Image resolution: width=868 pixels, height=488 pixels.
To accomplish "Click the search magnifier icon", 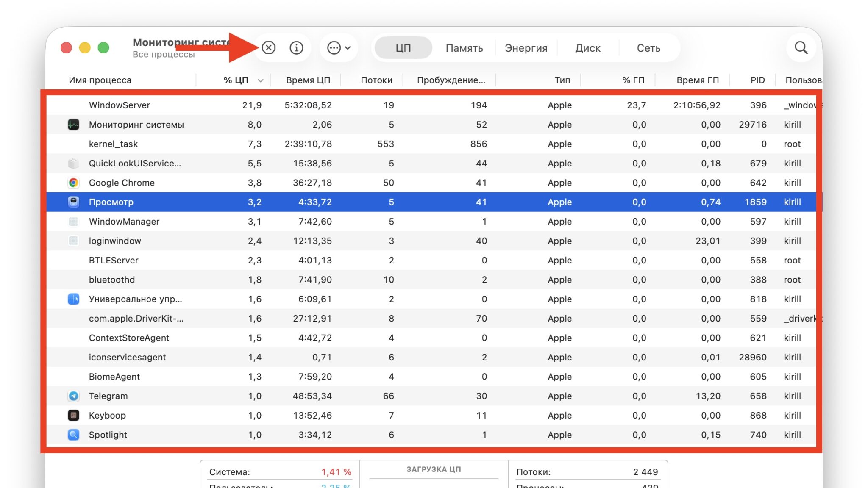I will coord(801,47).
